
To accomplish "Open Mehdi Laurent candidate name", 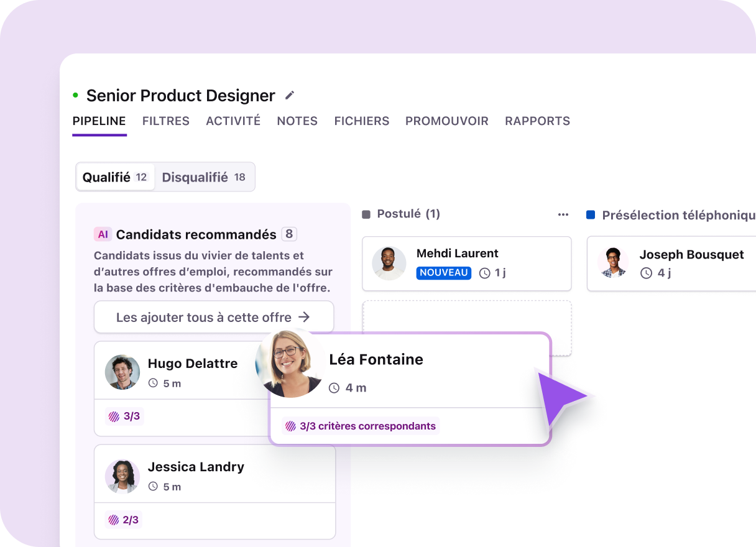I will pyautogui.click(x=458, y=254).
